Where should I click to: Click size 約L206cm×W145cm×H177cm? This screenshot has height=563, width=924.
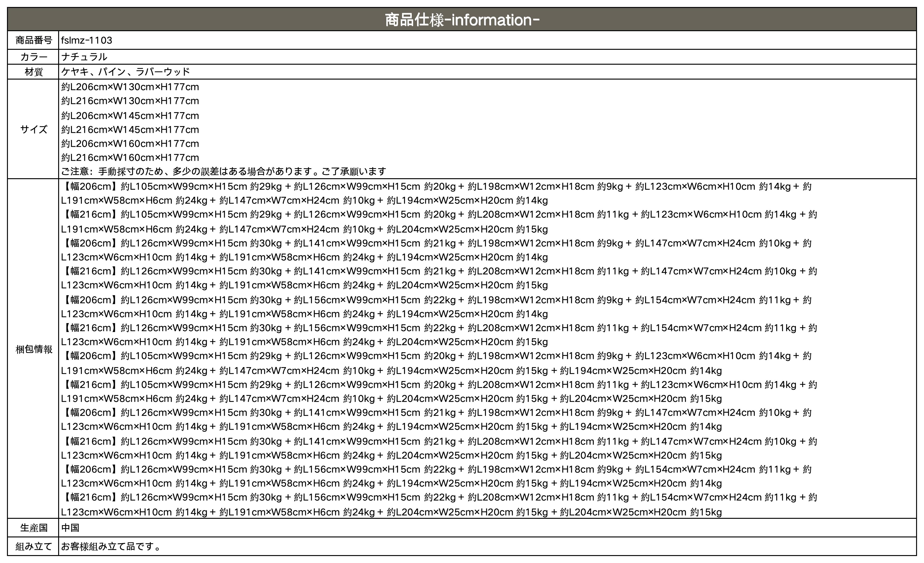(x=130, y=116)
